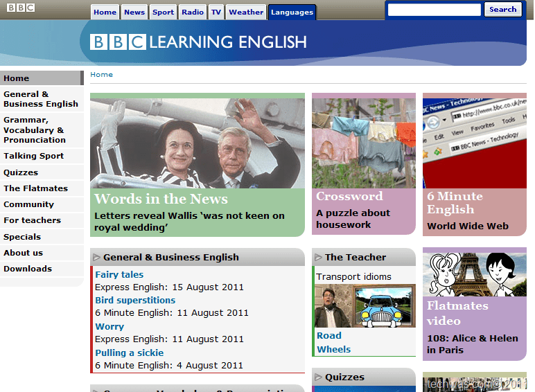Image resolution: width=535 pixels, height=392 pixels.
Task: Open Community in the sidebar
Action: pyautogui.click(x=42, y=204)
